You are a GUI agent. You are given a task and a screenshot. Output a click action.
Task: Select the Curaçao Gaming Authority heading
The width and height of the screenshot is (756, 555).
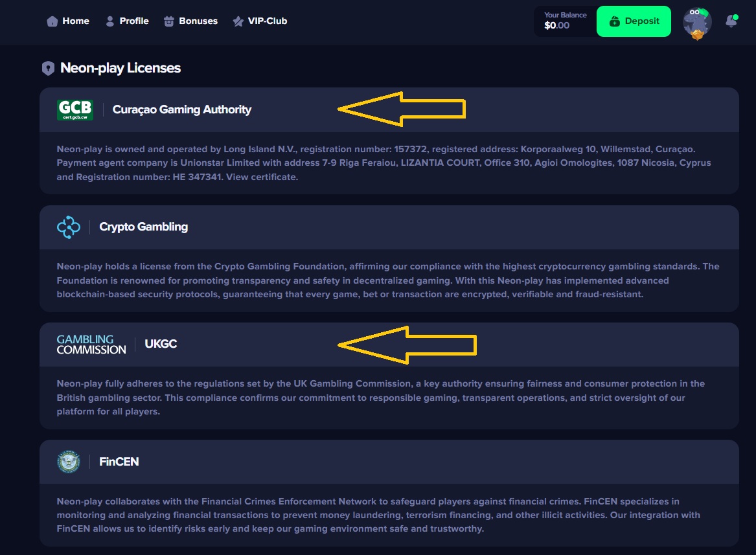(x=182, y=110)
